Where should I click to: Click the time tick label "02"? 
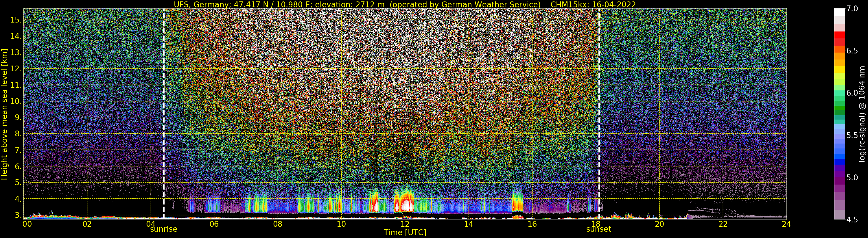pyautogui.click(x=87, y=224)
